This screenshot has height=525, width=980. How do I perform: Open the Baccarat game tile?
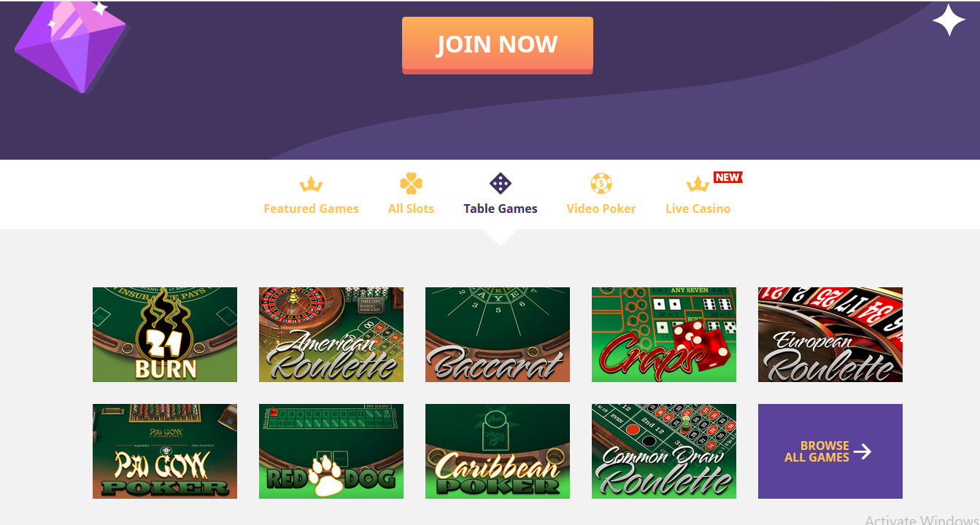coord(498,335)
